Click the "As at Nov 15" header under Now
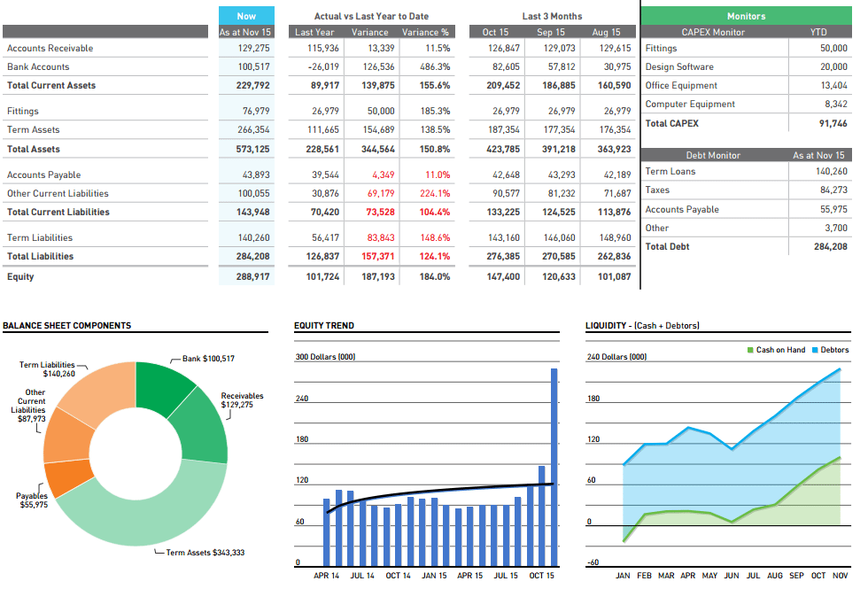 click(245, 32)
